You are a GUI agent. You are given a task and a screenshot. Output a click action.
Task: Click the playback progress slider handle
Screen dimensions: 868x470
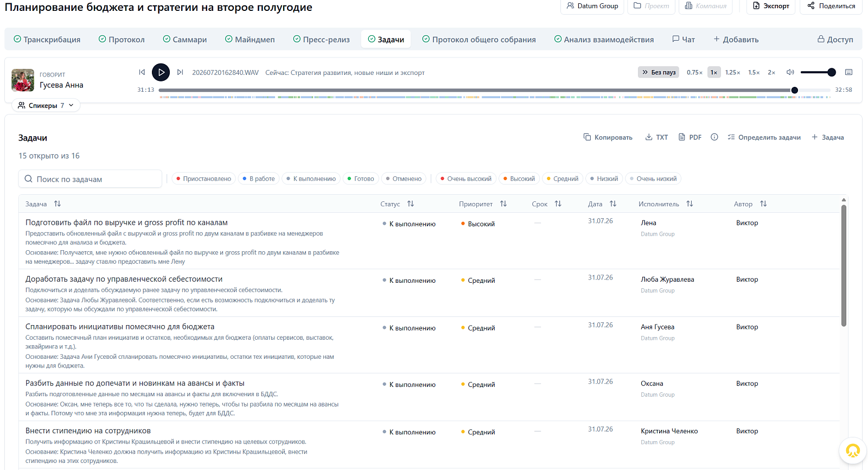[795, 90]
